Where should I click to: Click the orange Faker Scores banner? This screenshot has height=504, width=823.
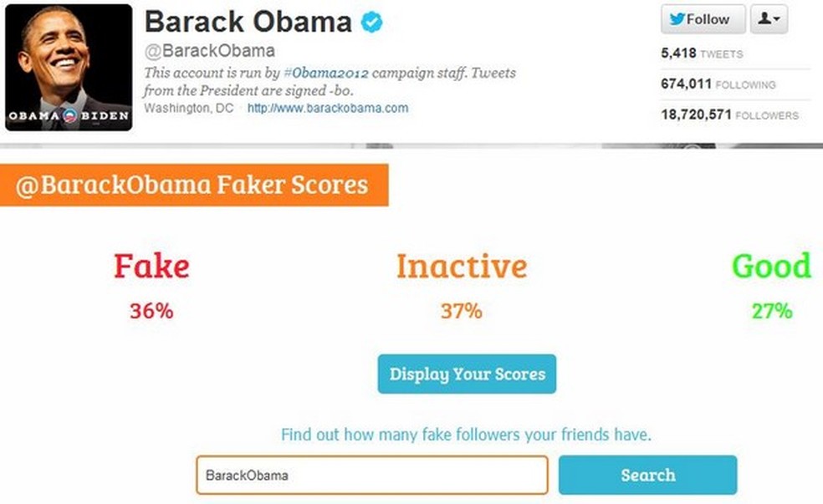click(x=192, y=186)
